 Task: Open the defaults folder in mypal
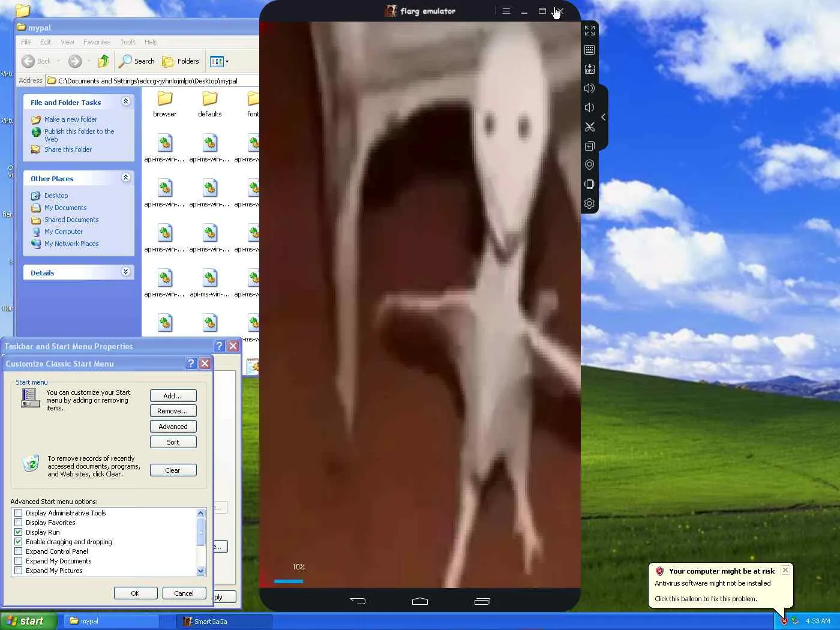210,104
